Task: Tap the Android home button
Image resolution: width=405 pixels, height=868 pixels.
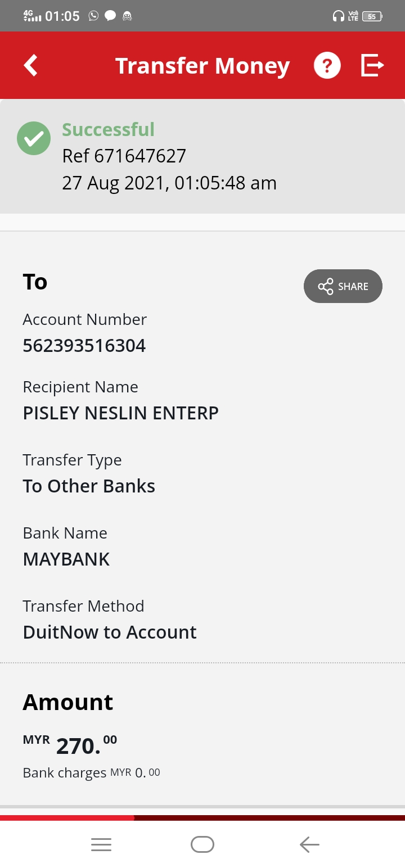Action: click(202, 844)
